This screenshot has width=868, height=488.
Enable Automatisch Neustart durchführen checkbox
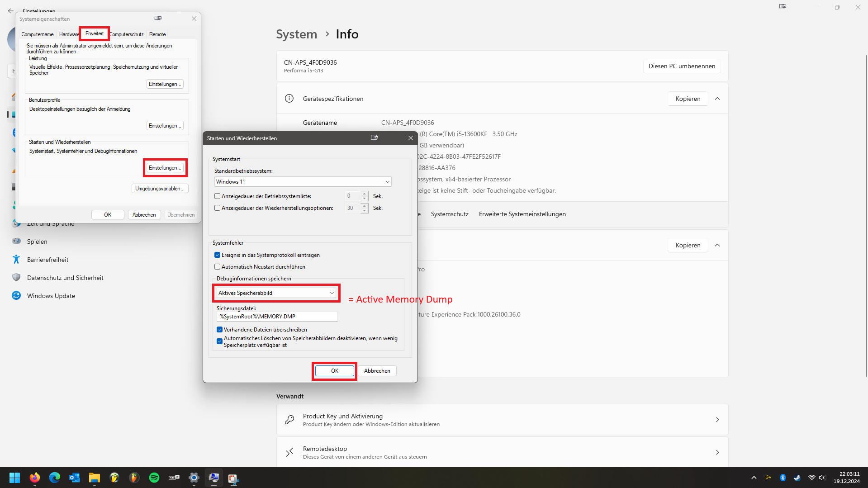click(x=218, y=267)
